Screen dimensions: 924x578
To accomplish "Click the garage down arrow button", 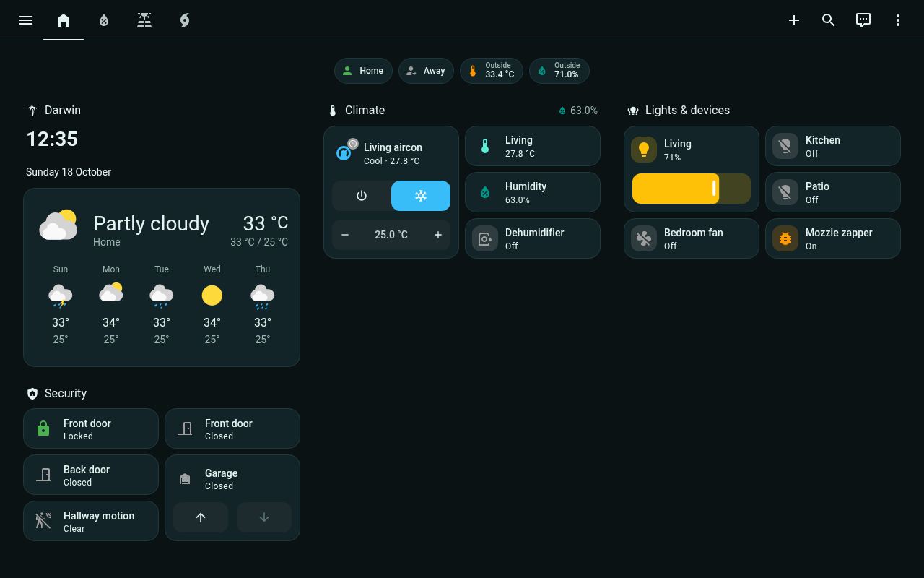I will coord(264,517).
